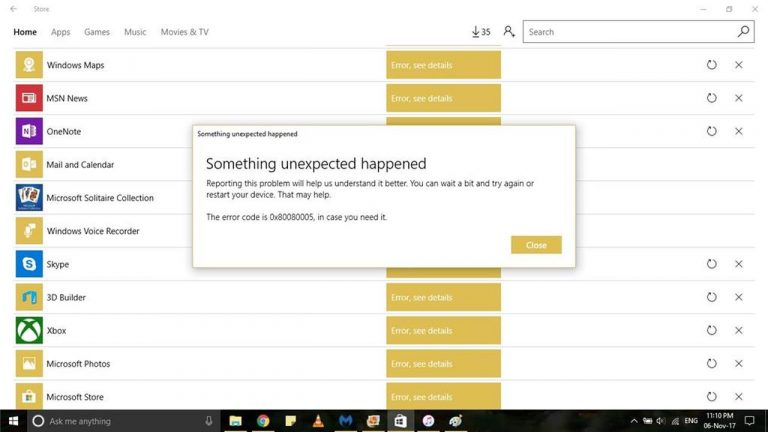Switch to the Music tab
This screenshot has width=768, height=432.
click(x=135, y=32)
